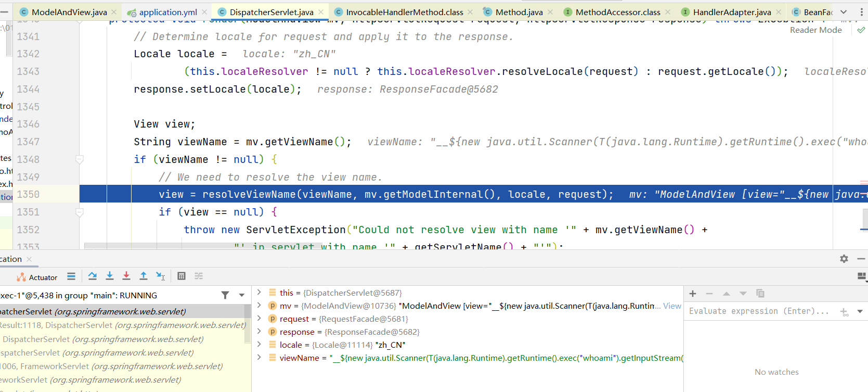Add a new watch with the plus icon

[x=693, y=294]
